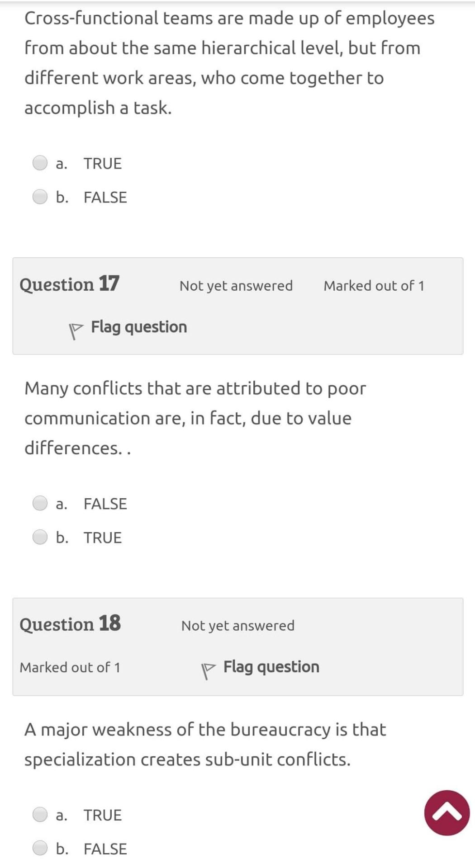Select FALSE for the cross-functional teams question
This screenshot has height=868, width=475.
tap(40, 197)
